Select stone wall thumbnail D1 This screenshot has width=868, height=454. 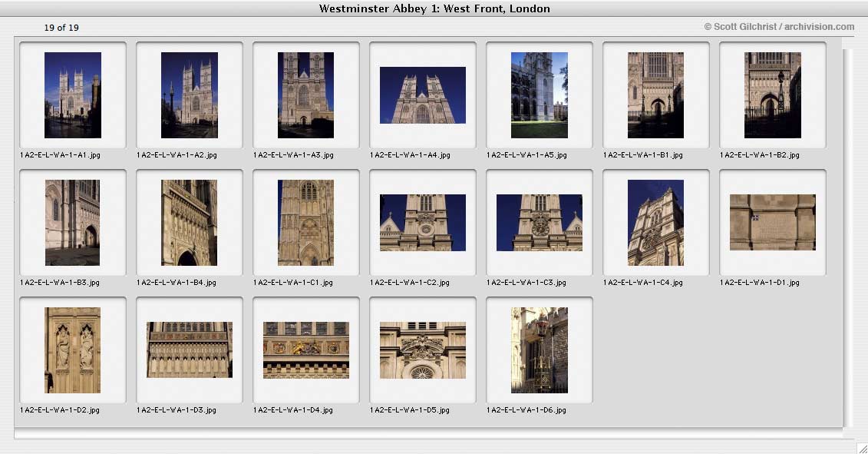click(x=772, y=222)
